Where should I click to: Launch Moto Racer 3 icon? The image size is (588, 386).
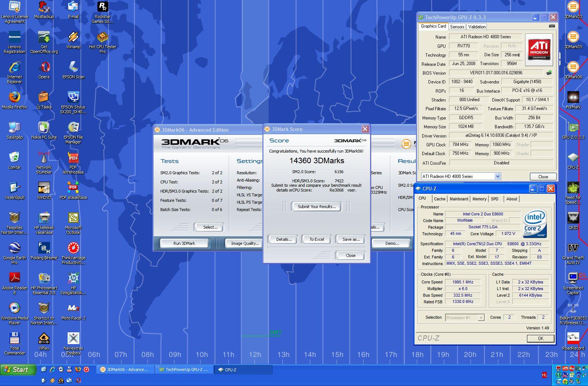73,312
